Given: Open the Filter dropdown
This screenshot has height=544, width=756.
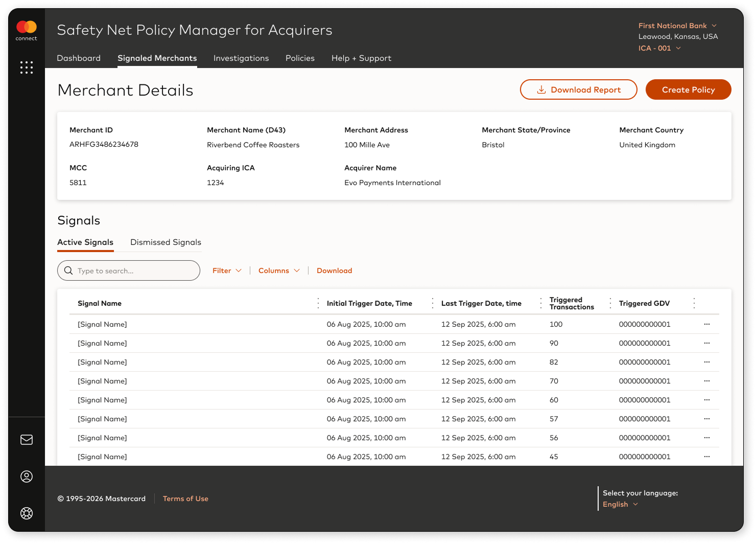Looking at the screenshot, I should coord(227,270).
